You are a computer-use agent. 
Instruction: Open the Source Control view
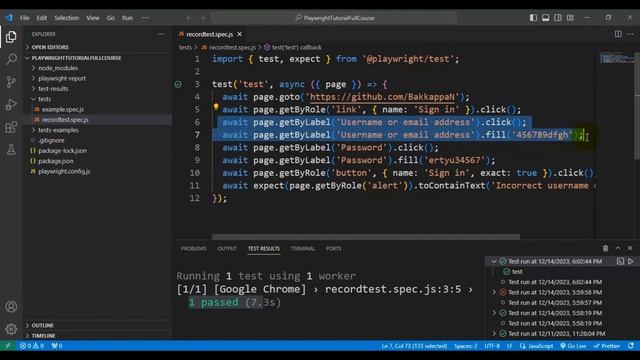[x=11, y=82]
